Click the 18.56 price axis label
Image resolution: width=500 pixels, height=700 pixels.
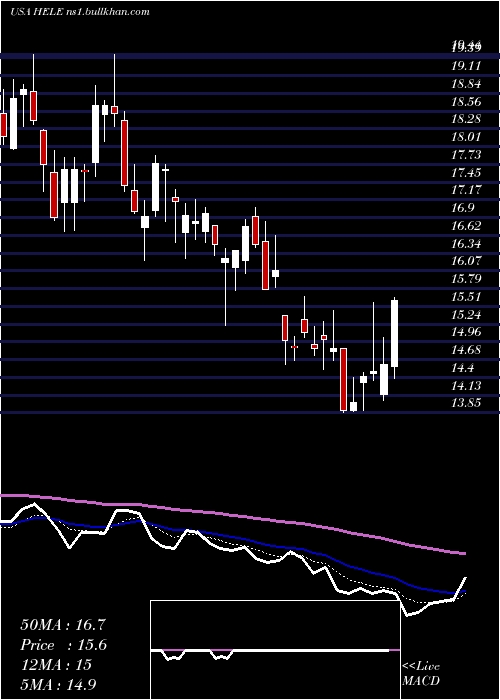pos(466,101)
